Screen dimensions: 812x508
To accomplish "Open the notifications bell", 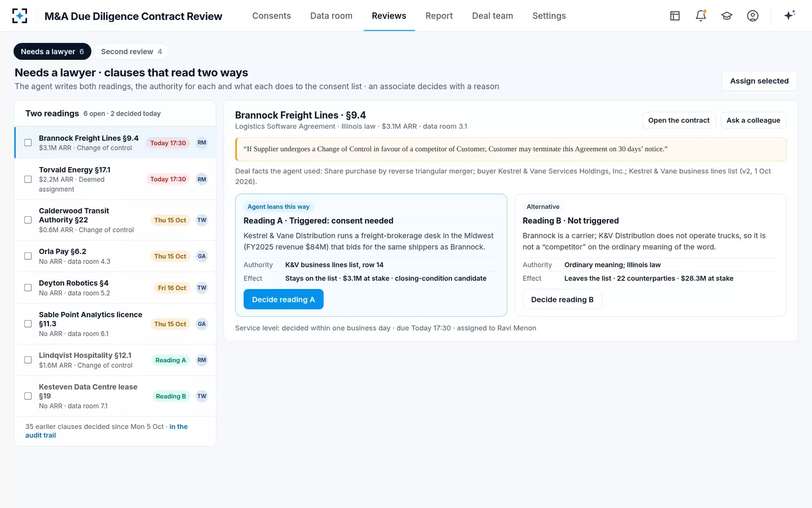I will click(x=701, y=16).
